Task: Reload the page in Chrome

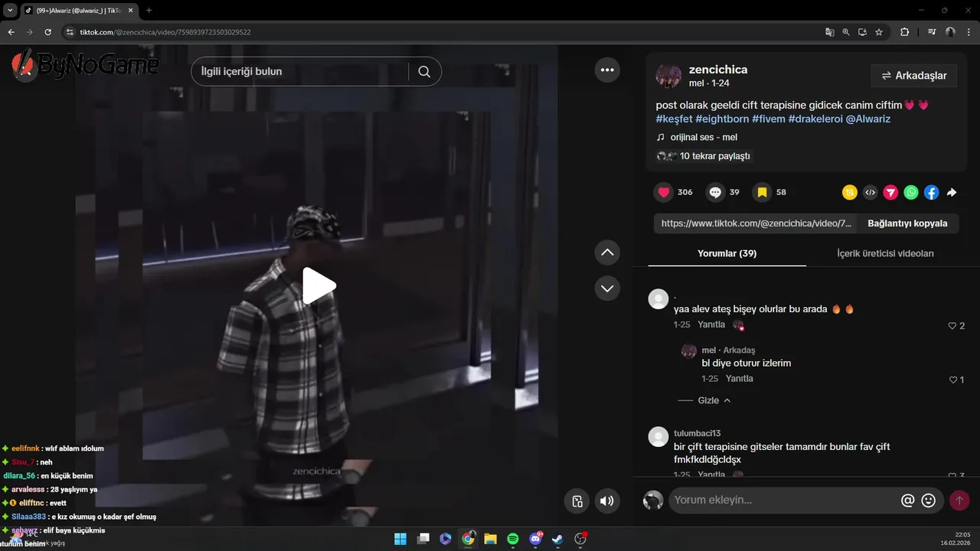Action: 47,32
